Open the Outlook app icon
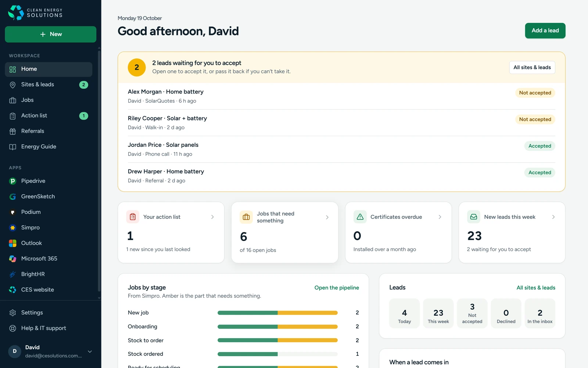 [x=12, y=243]
